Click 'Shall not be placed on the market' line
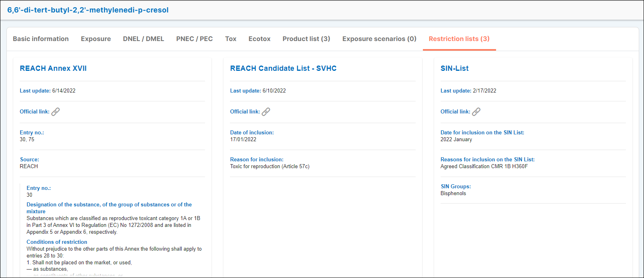Screen dimensions: 644x278 [x=79, y=262]
